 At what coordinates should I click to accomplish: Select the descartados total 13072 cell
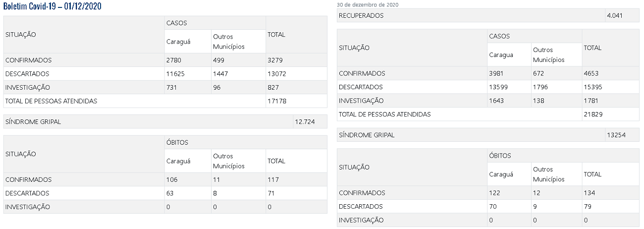pyautogui.click(x=277, y=74)
